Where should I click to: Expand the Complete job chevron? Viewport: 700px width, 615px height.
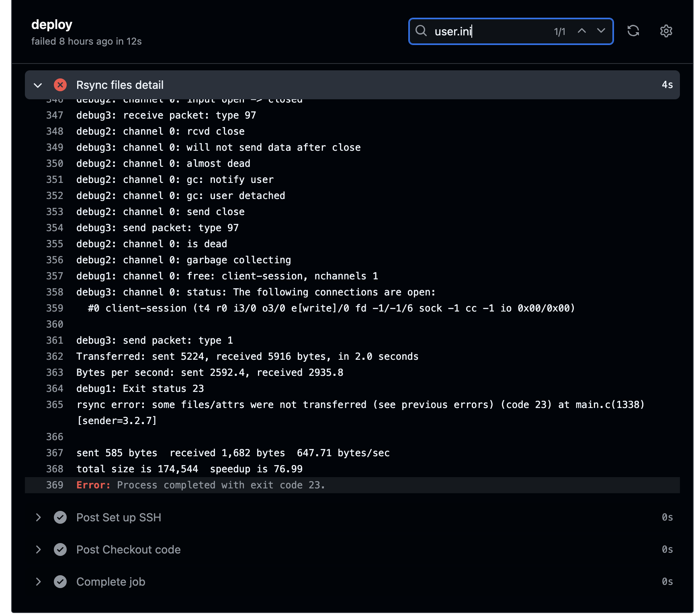click(x=38, y=582)
